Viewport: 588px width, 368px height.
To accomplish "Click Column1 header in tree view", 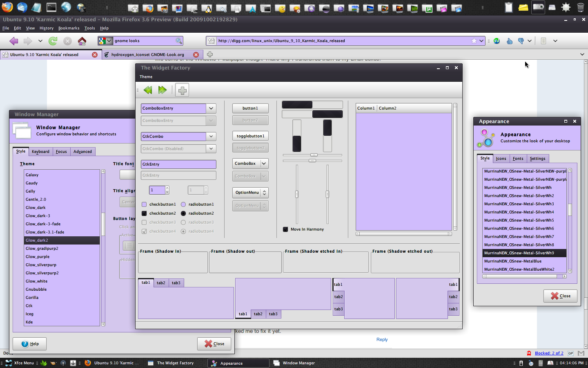I will point(366,108).
